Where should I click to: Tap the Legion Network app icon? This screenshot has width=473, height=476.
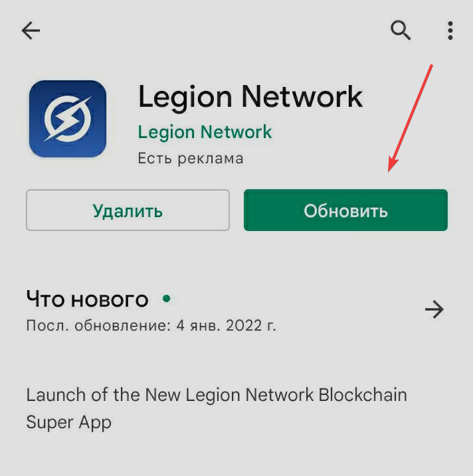point(68,119)
